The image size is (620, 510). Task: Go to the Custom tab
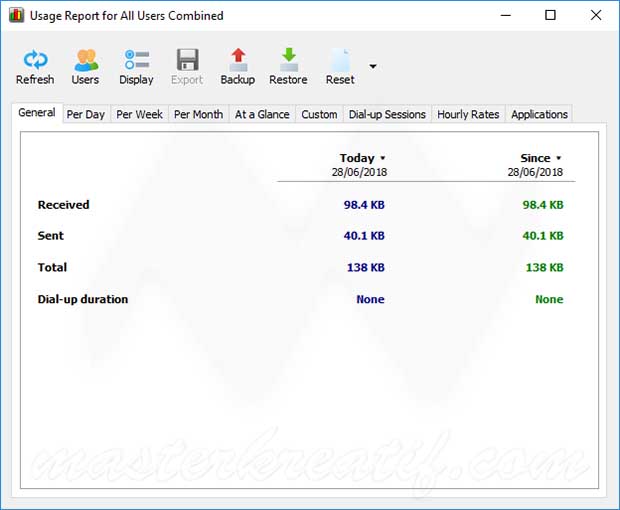[319, 114]
